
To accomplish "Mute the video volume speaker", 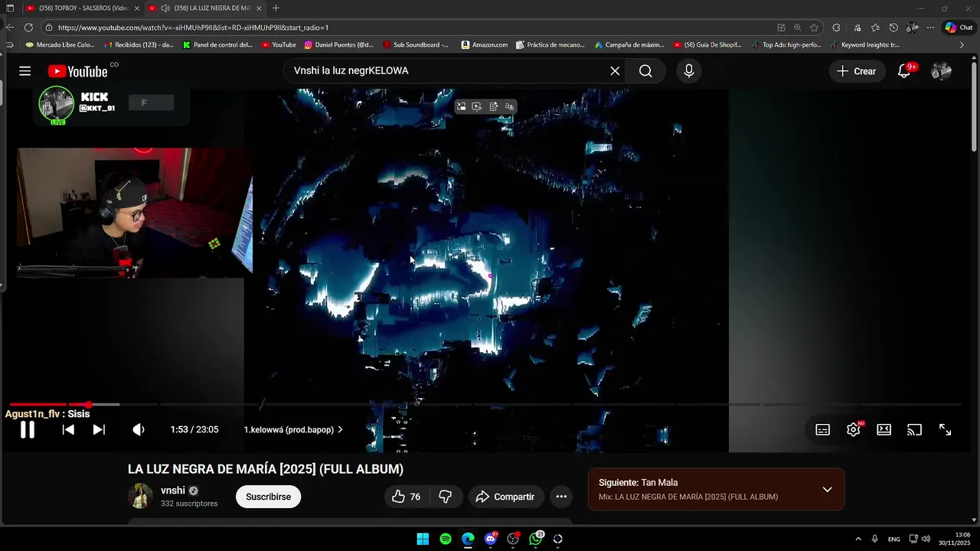I will click(139, 429).
